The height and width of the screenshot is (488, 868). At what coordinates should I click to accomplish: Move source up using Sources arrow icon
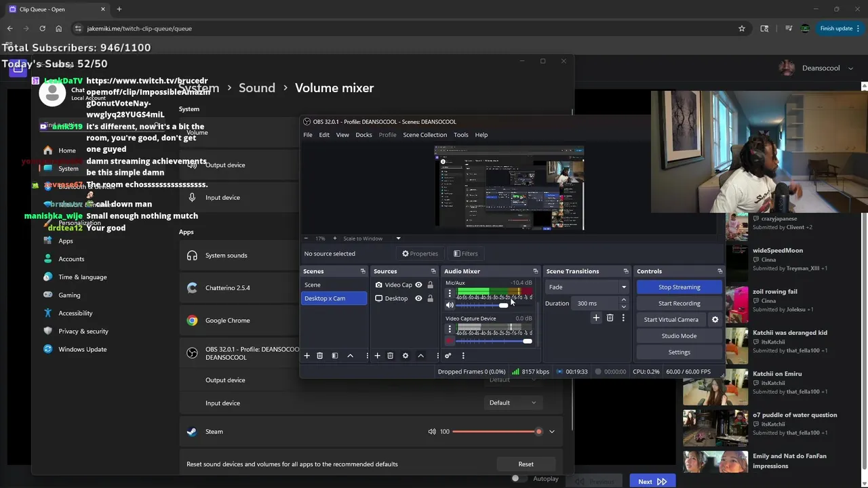(x=420, y=356)
